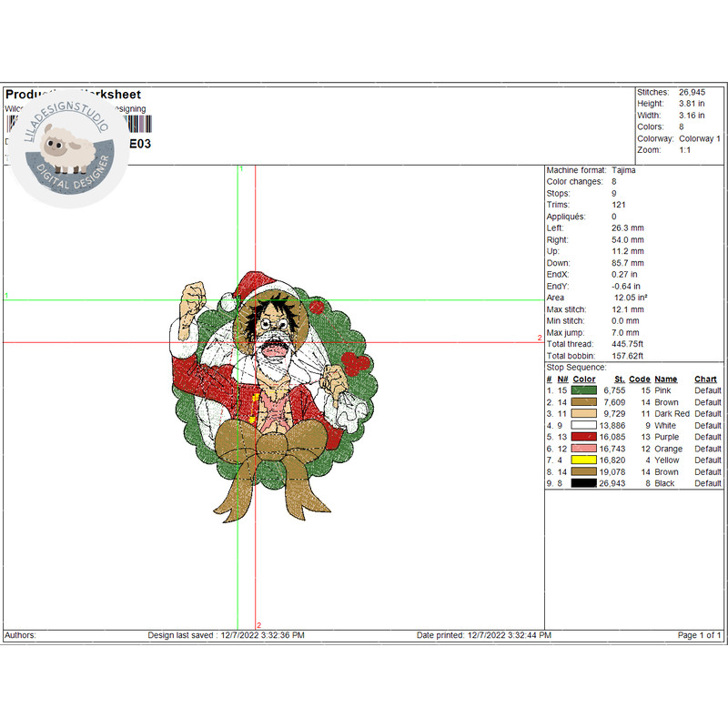This screenshot has height=728, width=728.
Task: Sort by the Code column header
Action: point(639,379)
